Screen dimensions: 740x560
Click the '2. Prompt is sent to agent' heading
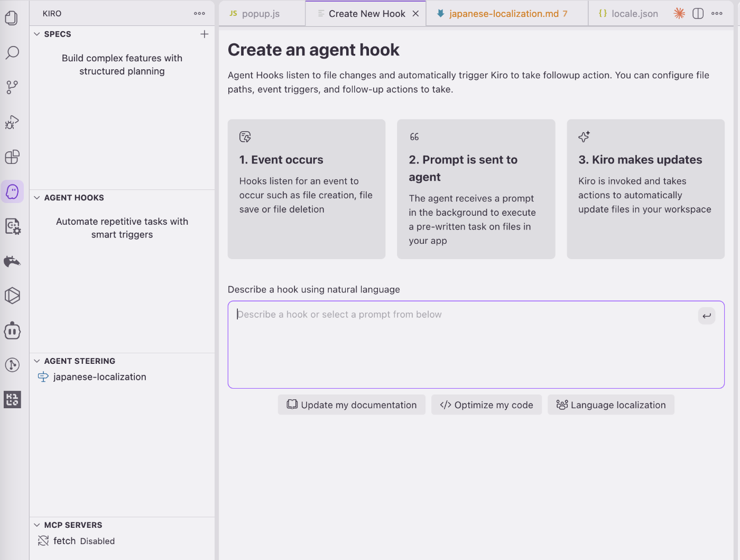coord(463,168)
